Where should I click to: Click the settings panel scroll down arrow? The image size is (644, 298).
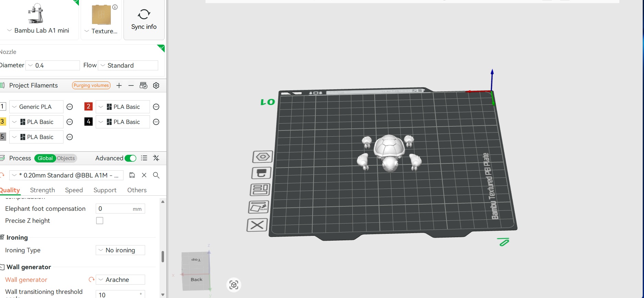[163, 295]
